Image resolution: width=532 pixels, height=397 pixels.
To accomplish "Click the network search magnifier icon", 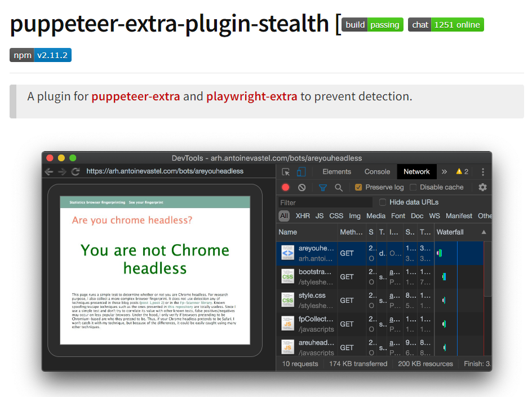I will (339, 187).
